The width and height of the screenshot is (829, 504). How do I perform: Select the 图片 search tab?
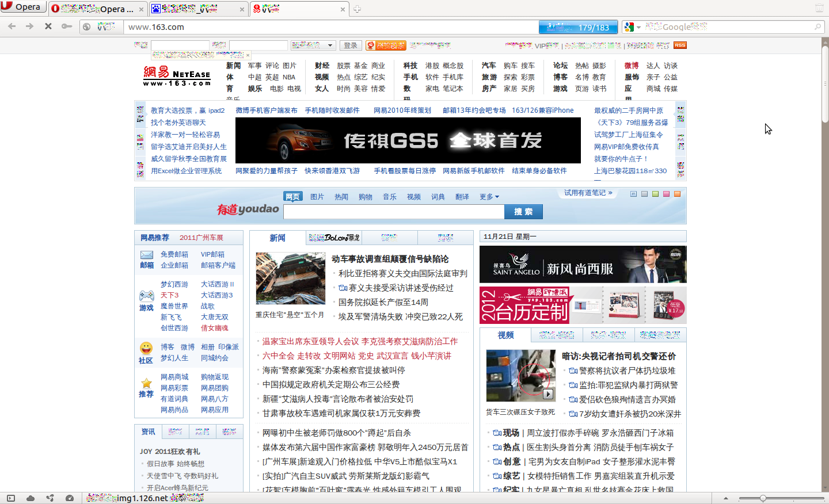pyautogui.click(x=317, y=197)
